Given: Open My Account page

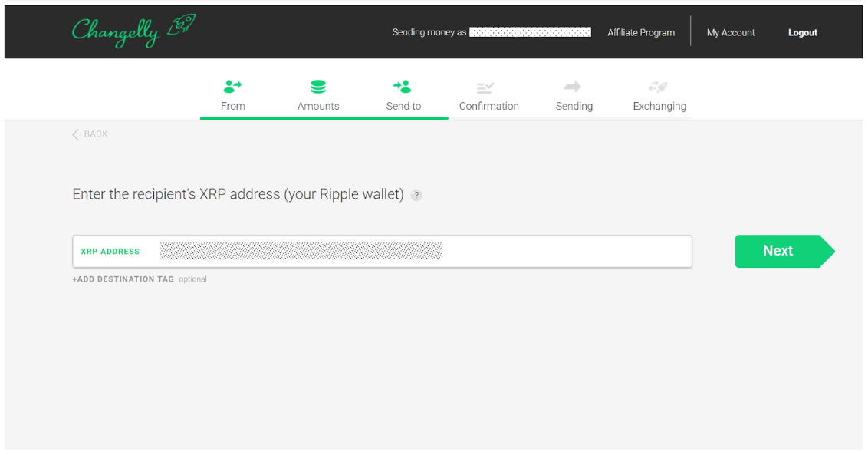Looking at the screenshot, I should click(x=731, y=33).
